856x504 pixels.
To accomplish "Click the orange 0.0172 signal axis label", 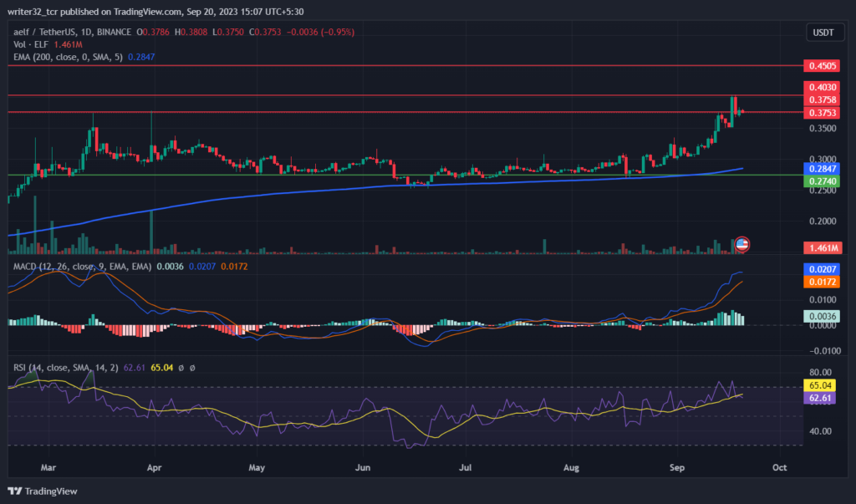I will coord(823,283).
